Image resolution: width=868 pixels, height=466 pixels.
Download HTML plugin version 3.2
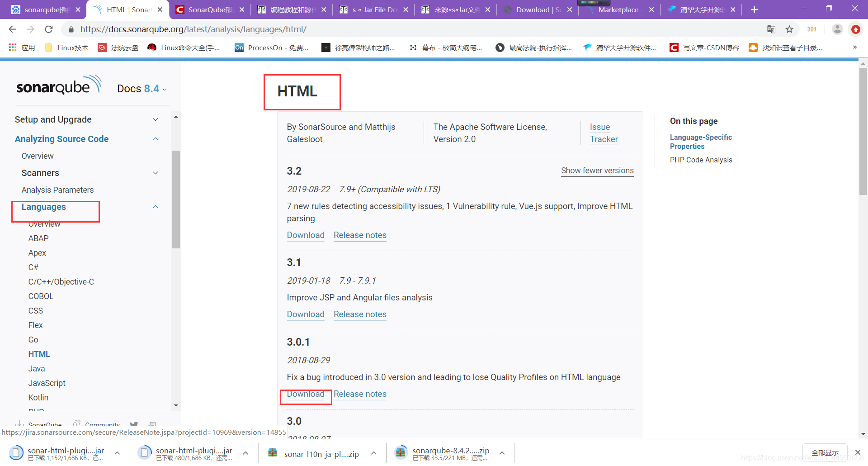tap(306, 235)
